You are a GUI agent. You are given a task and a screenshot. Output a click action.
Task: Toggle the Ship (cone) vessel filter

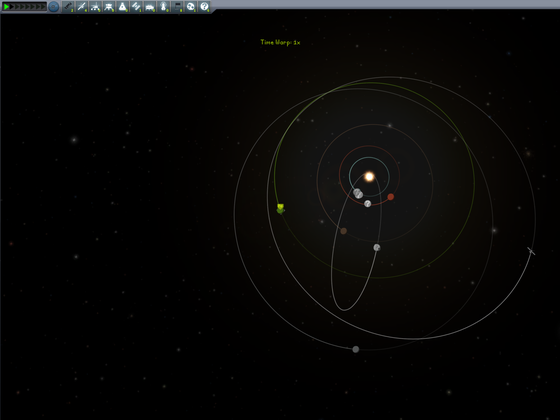(122, 6)
